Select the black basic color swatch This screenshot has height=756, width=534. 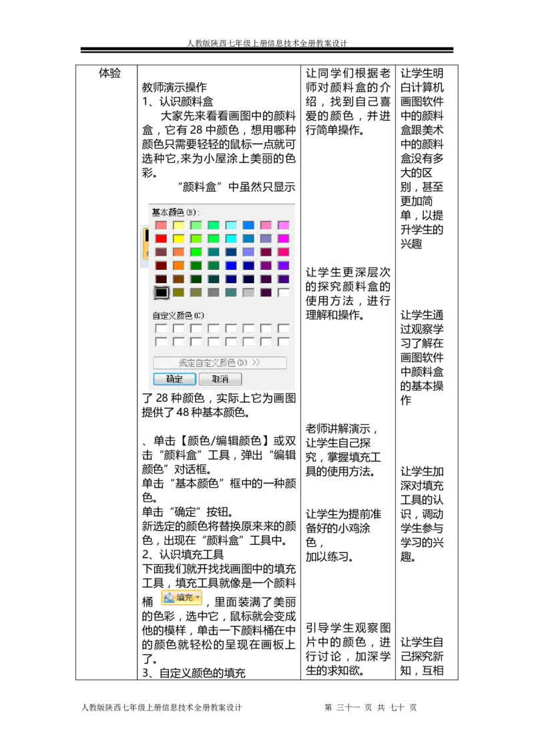click(161, 293)
